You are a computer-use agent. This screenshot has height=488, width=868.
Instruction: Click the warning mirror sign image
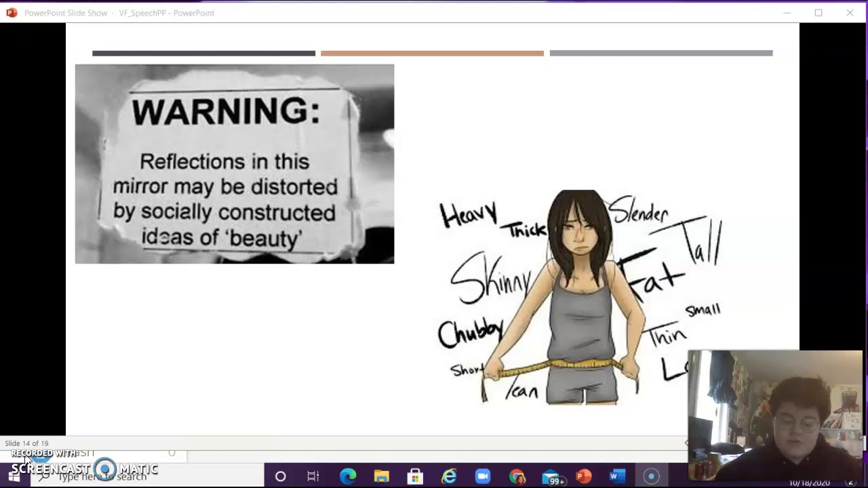tap(235, 164)
